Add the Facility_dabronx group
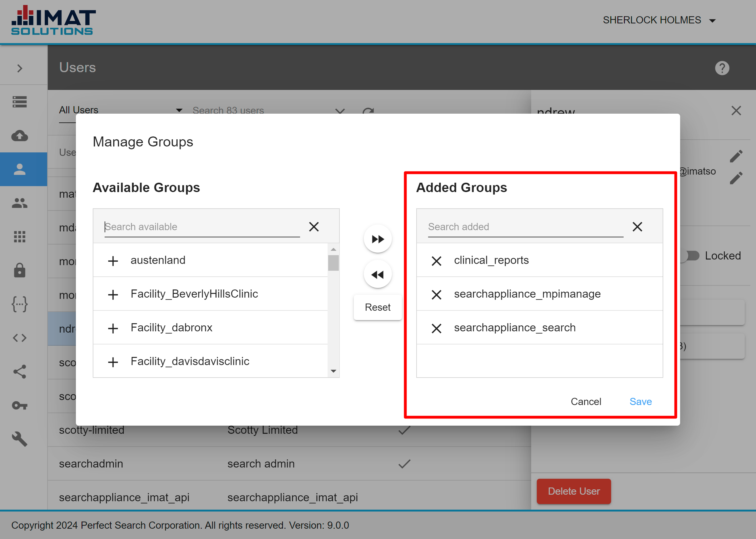Screen dimensions: 756x539 (113, 328)
